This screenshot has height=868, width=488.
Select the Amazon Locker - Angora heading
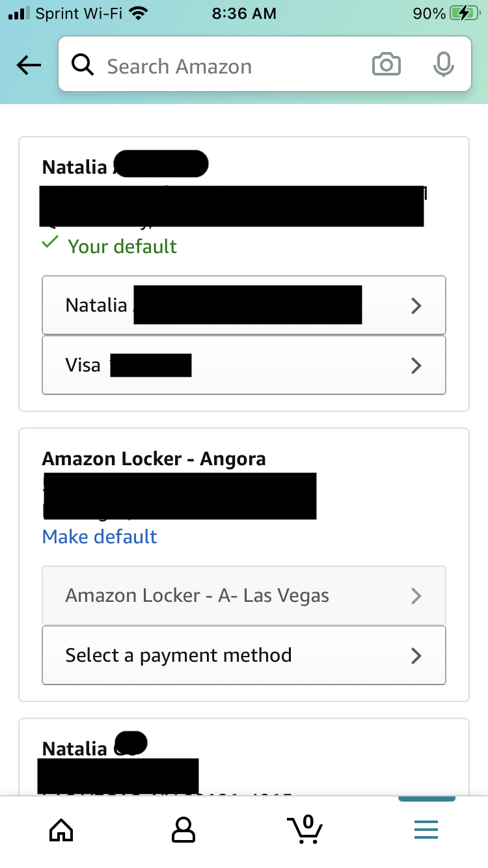pos(154,459)
